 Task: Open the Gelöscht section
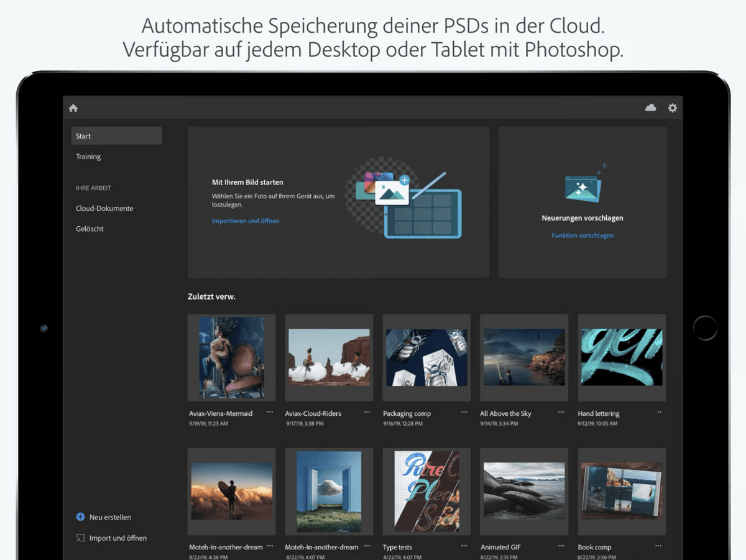tap(90, 229)
